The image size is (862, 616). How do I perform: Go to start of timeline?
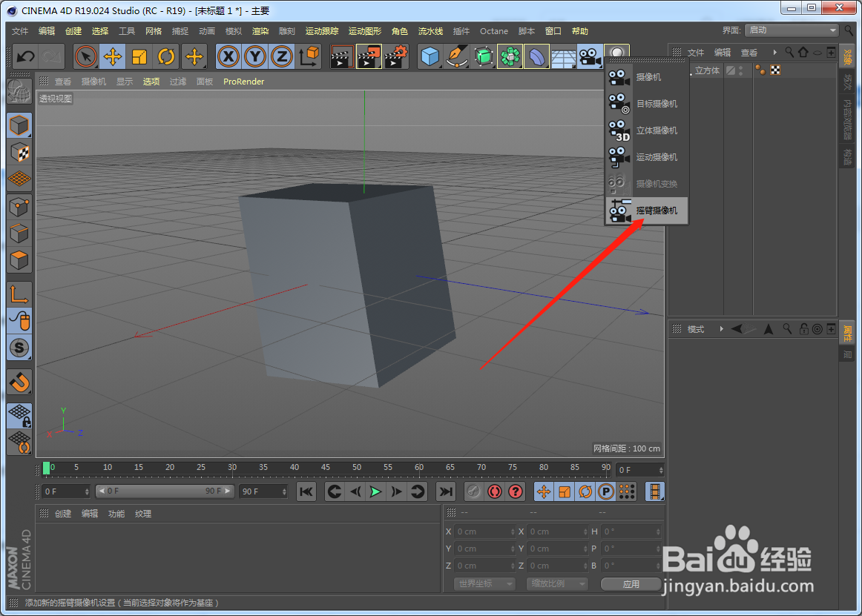coord(306,491)
